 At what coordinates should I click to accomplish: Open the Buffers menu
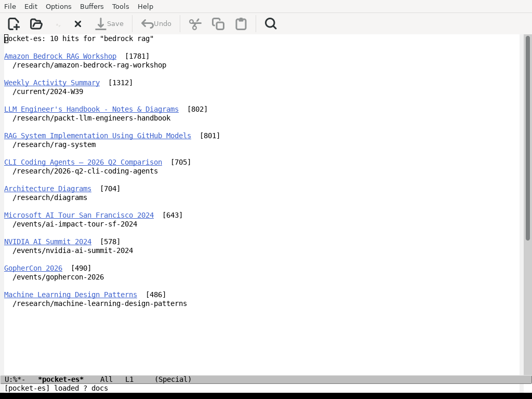coord(91,6)
